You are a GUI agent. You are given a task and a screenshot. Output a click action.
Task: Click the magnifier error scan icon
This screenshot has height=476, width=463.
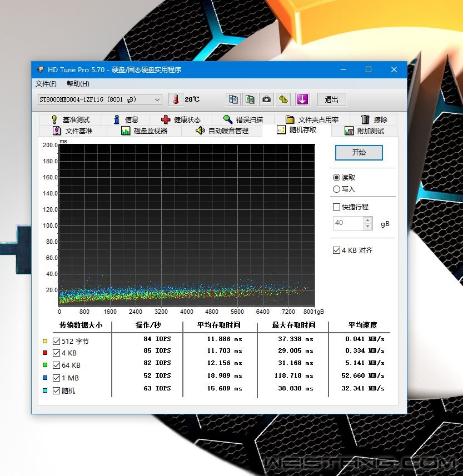click(x=228, y=119)
